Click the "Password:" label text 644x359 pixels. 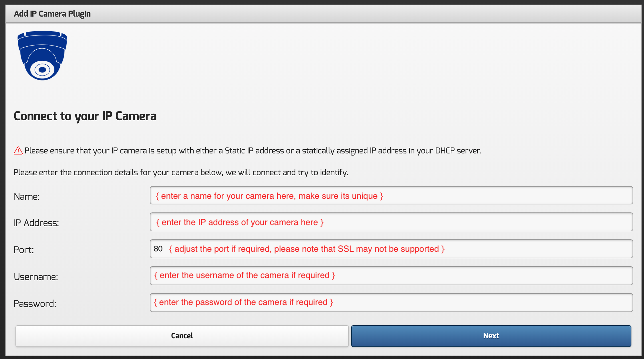click(35, 304)
